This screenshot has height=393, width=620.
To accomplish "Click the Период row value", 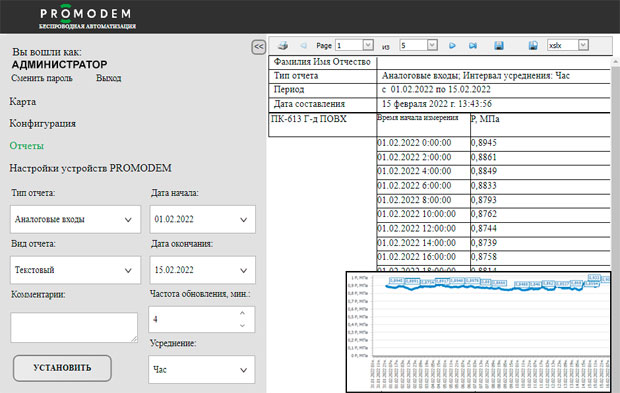I will [436, 89].
